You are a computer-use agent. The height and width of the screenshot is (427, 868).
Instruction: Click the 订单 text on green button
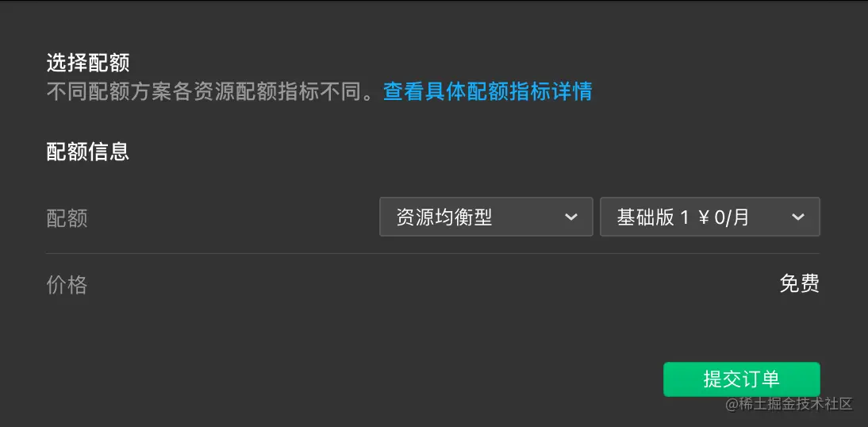pos(761,379)
